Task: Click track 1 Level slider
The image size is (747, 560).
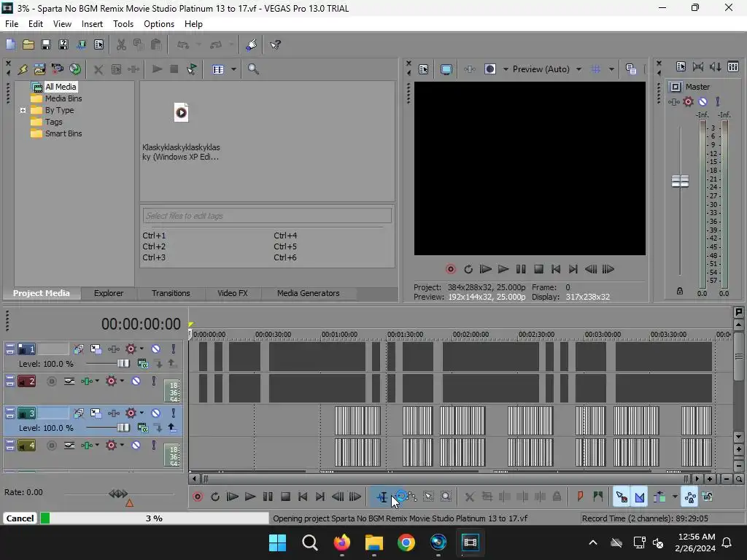Action: pyautogui.click(x=123, y=363)
